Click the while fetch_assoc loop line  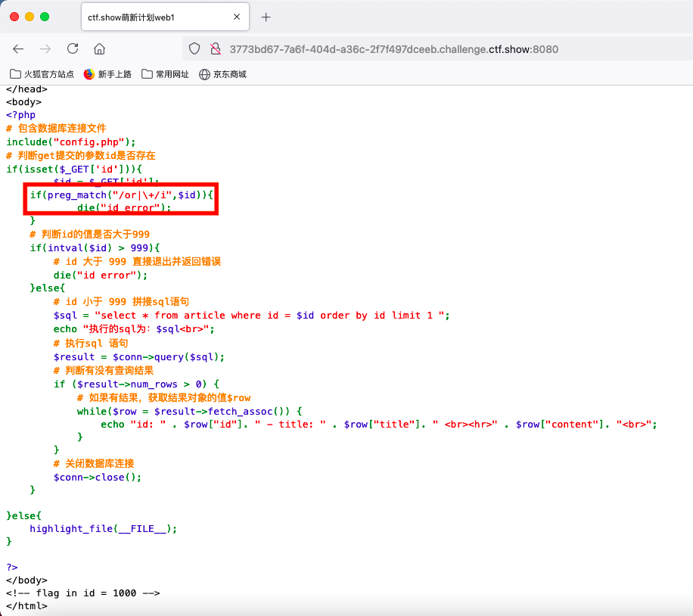pos(190,411)
